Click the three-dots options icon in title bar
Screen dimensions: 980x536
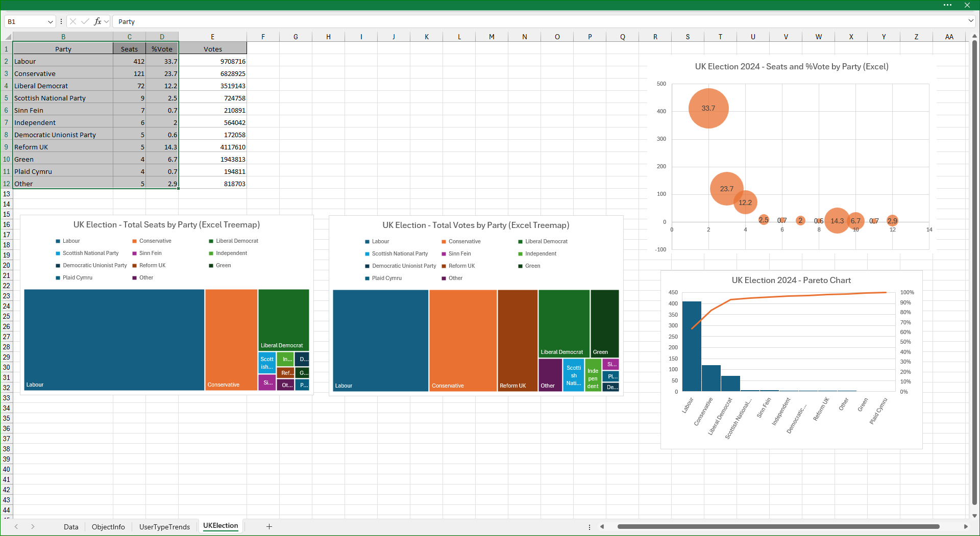(947, 5)
